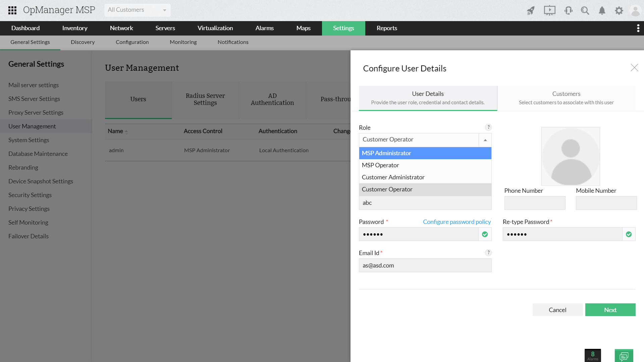Open the presentation screen icon
The height and width of the screenshot is (362, 644).
[549, 10]
